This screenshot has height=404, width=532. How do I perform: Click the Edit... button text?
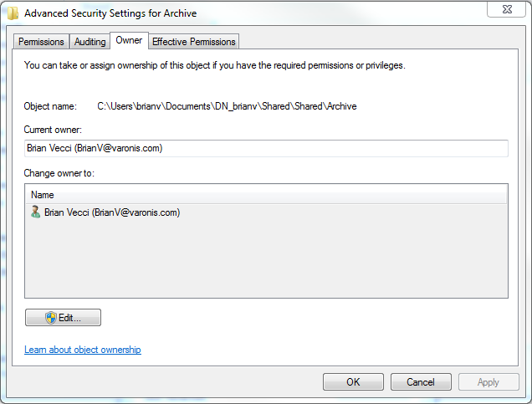pos(69,318)
